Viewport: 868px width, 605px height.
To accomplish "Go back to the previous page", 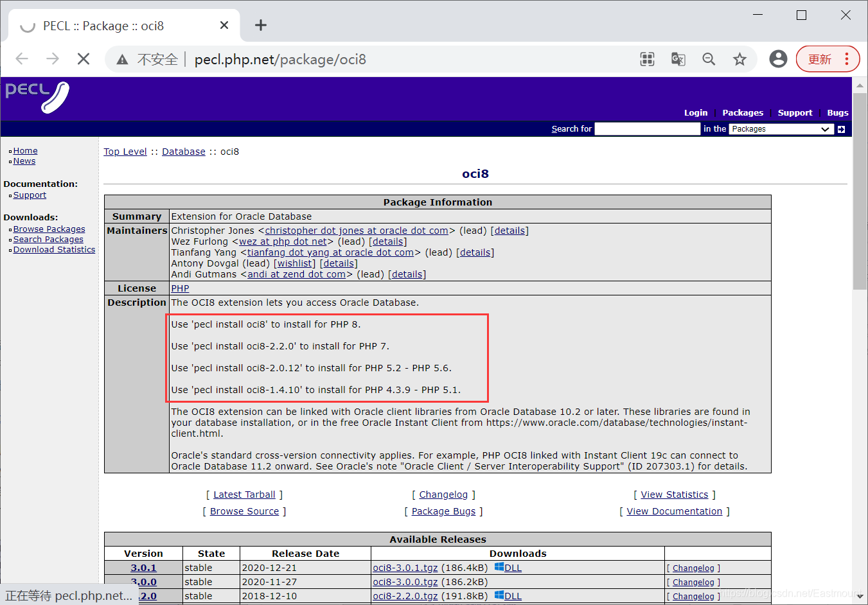I will tap(22, 59).
